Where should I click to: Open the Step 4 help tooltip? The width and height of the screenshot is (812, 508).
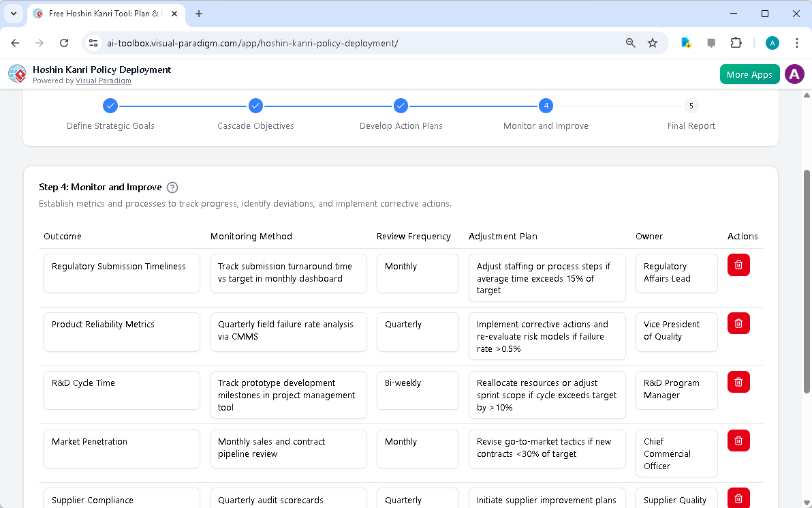[172, 187]
